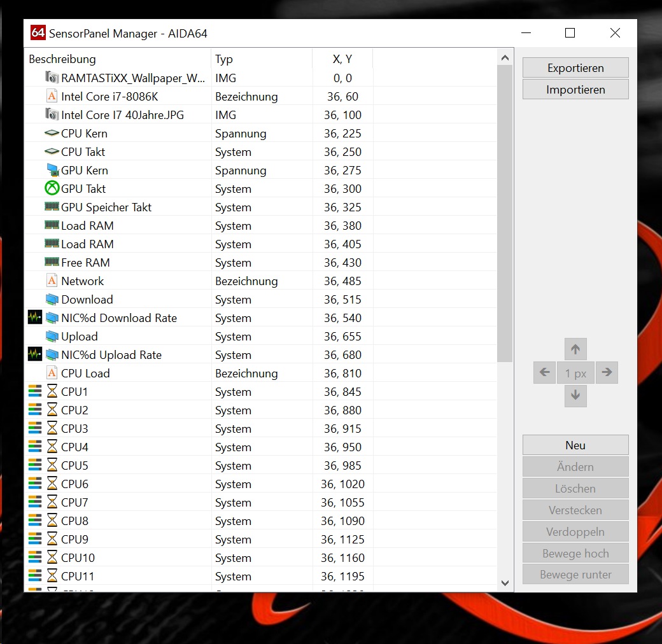
Task: Click the Verstecken button
Action: pos(575,510)
